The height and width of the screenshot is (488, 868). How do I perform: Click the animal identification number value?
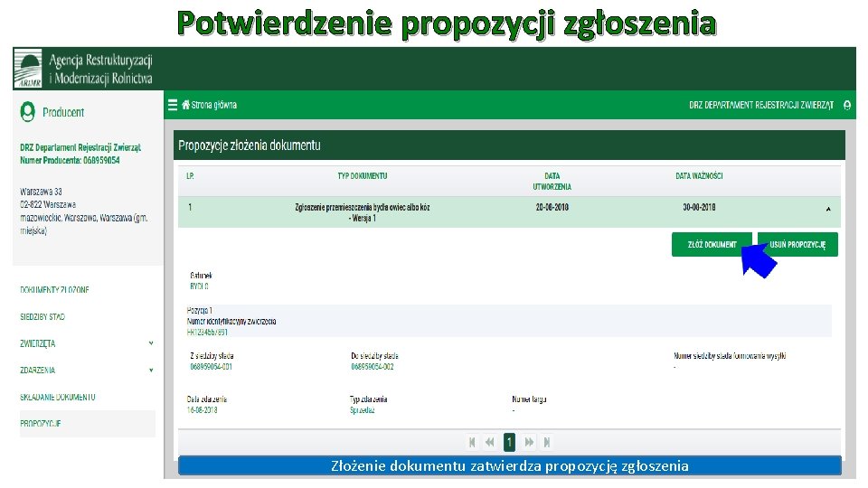coord(208,333)
